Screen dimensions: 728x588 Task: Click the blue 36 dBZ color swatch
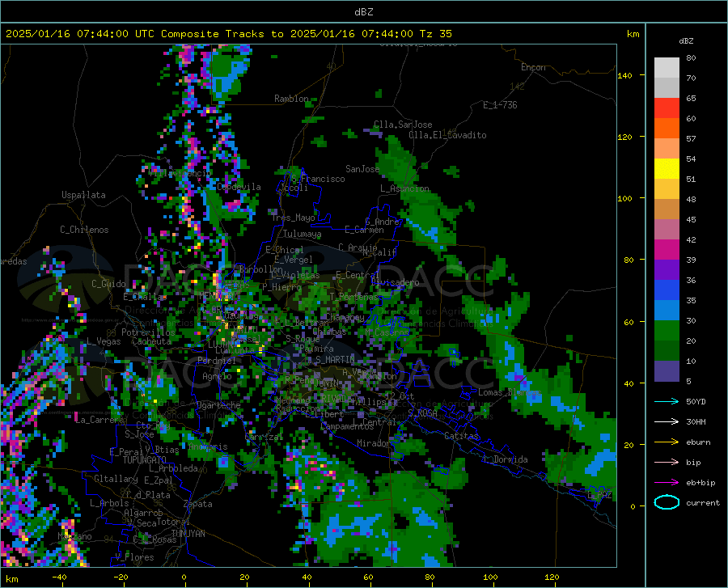coord(667,290)
